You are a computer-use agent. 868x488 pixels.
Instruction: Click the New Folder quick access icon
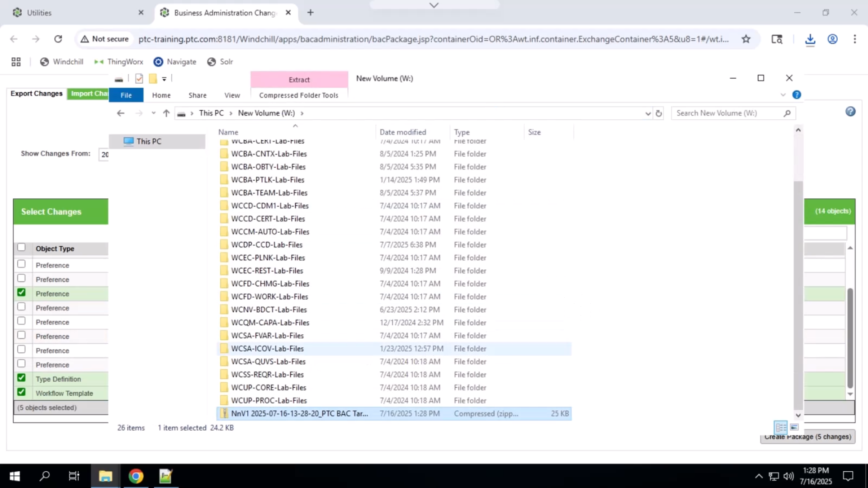click(x=153, y=79)
